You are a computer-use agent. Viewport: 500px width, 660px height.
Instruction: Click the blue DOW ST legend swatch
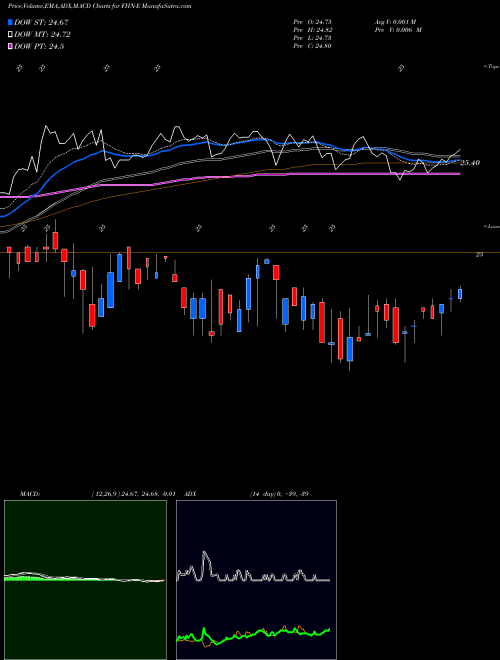(11, 23)
